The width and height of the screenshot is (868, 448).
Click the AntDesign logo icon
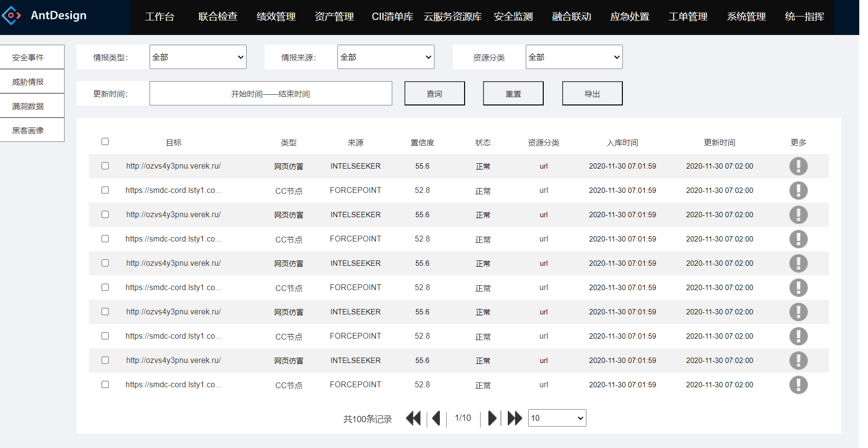point(12,16)
